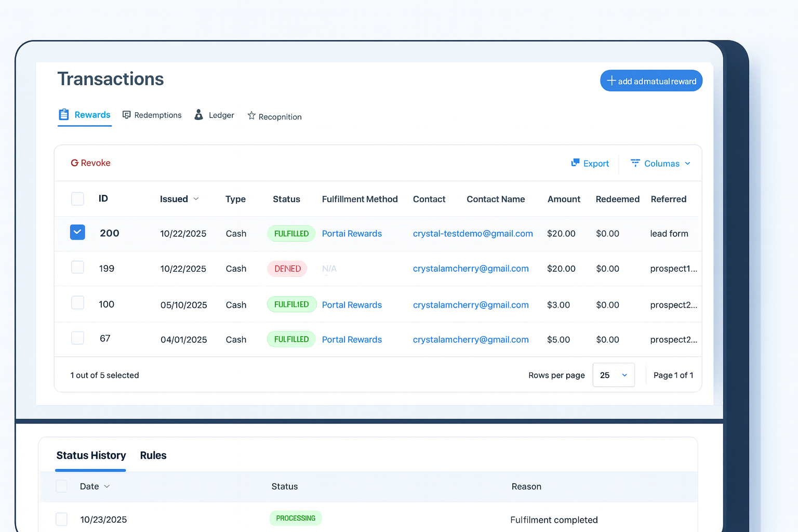The width and height of the screenshot is (798, 532).
Task: Sort Status History by Date chevron
Action: 107,487
